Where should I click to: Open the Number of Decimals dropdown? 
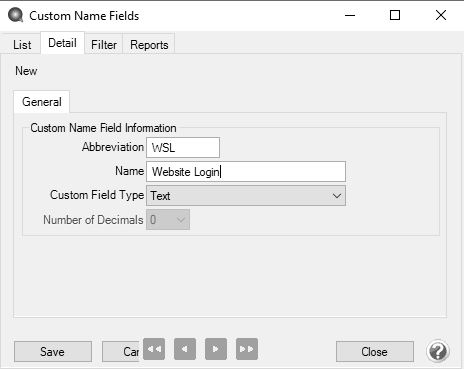click(x=168, y=220)
